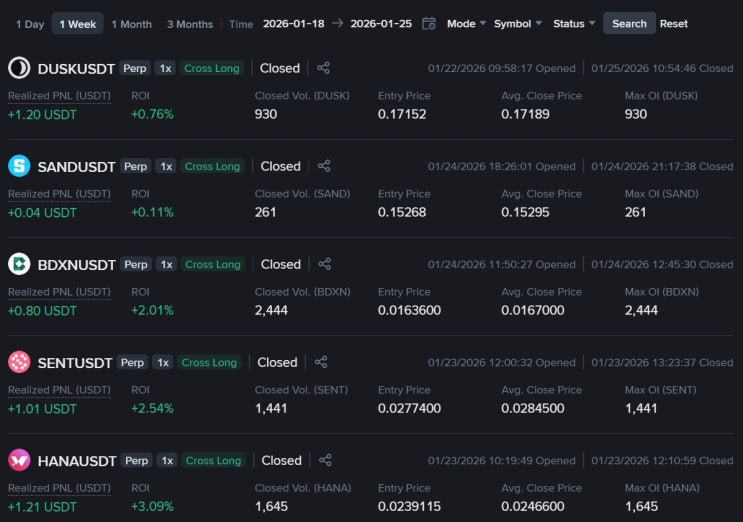The height and width of the screenshot is (522, 743).
Task: Click the SAND coin logo
Action: pos(19,166)
